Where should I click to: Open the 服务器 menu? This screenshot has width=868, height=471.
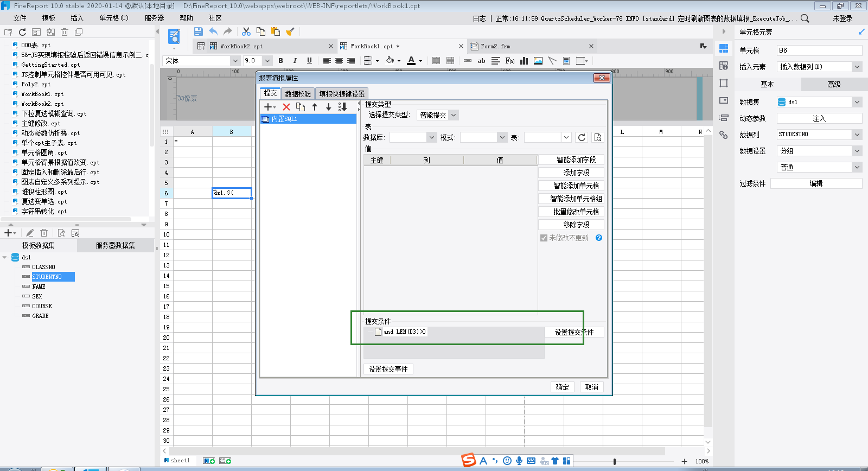point(154,18)
